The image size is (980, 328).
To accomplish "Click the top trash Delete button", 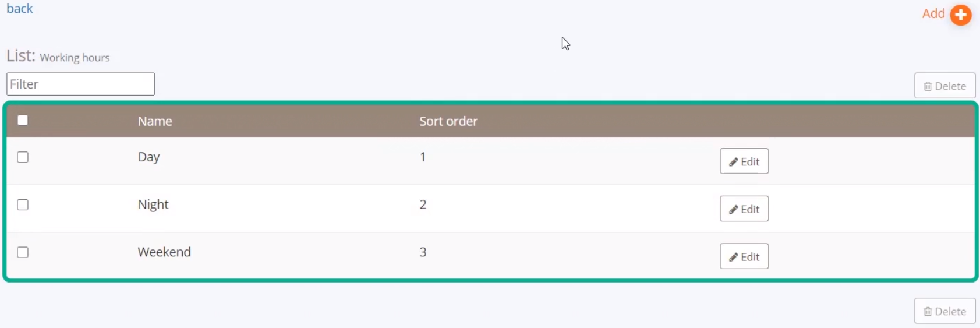I will point(944,86).
